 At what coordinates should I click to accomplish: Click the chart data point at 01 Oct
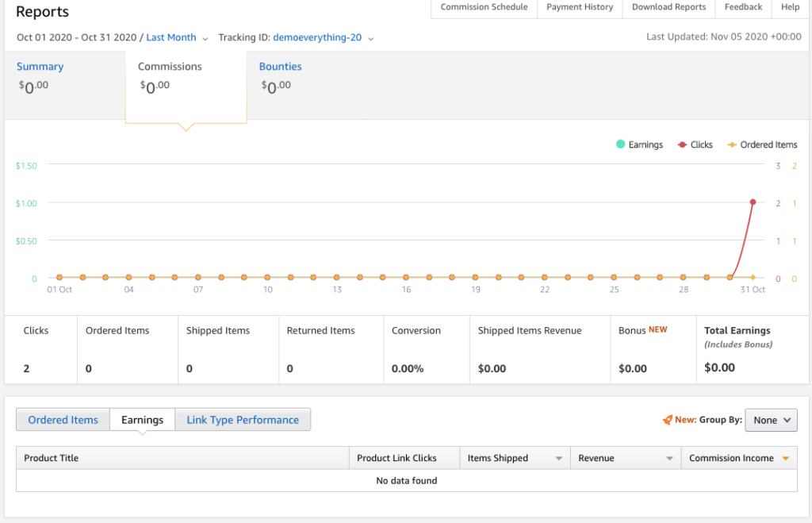click(x=59, y=277)
